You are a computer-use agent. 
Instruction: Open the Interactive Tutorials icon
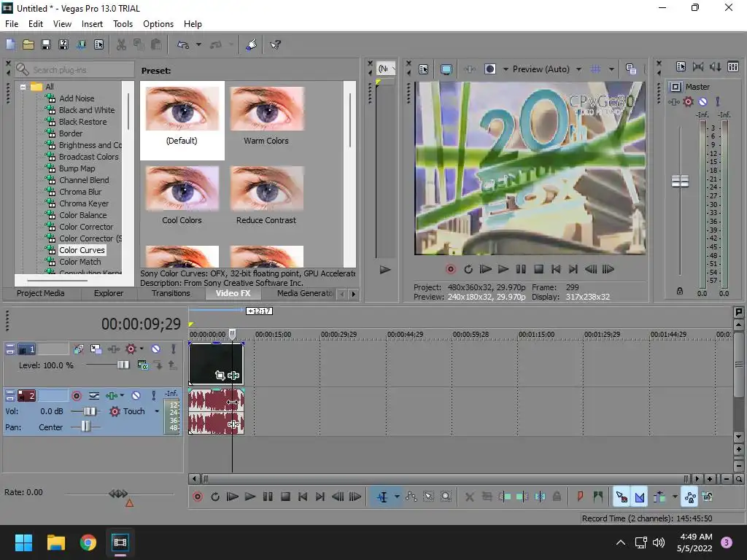(x=251, y=44)
